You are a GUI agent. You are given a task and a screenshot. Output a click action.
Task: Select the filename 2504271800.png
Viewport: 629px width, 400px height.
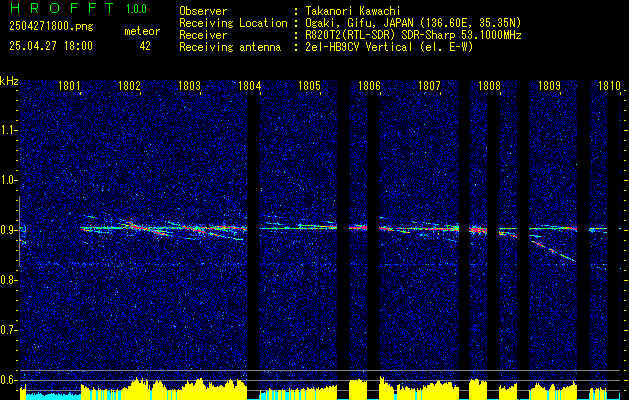(51, 26)
